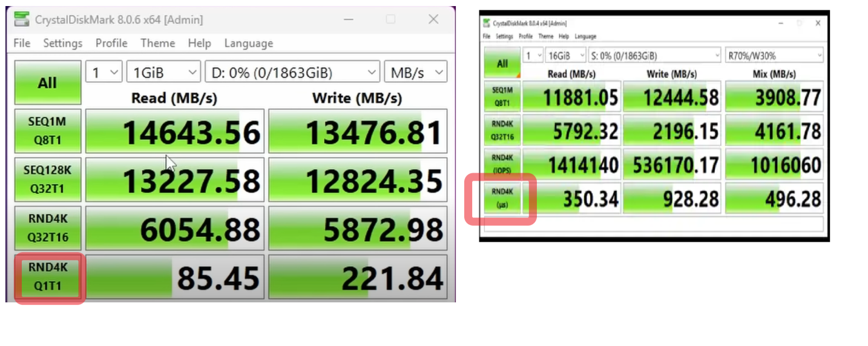Open File menu in 8.0.4 window
868x346 pixels.
click(487, 36)
